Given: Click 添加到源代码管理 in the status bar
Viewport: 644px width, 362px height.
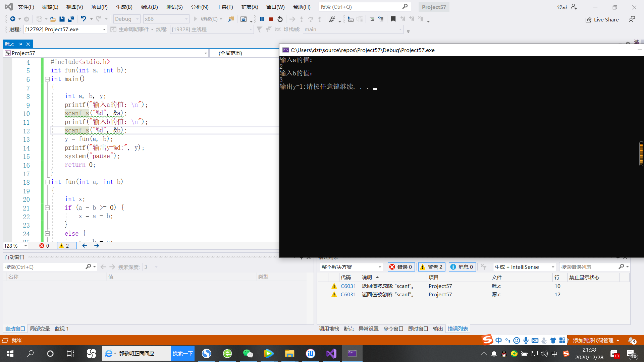Looking at the screenshot, I should 593,340.
